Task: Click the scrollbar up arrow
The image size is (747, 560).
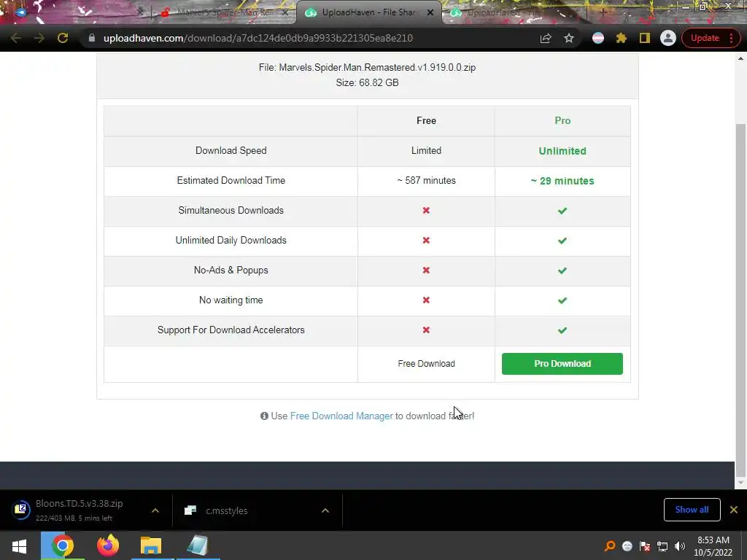Action: pos(740,58)
